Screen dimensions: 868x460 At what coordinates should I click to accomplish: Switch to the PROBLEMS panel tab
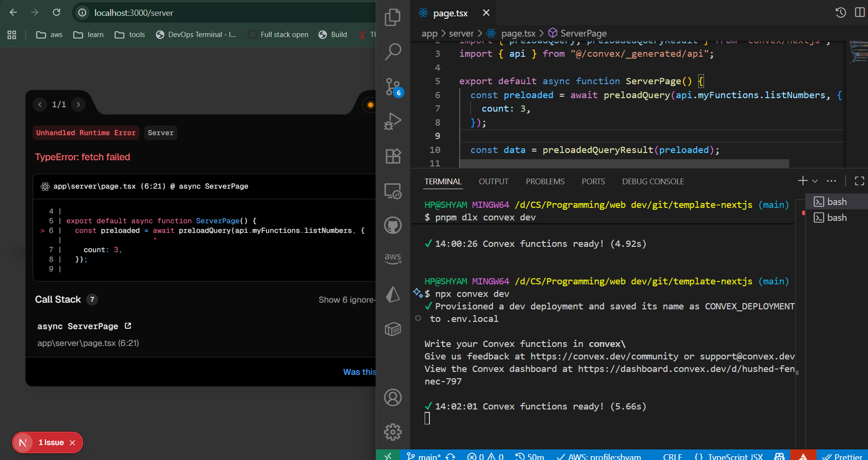click(545, 181)
